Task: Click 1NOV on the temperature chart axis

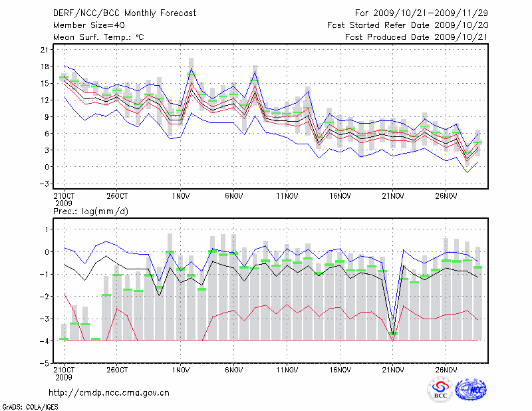Action: click(x=180, y=196)
